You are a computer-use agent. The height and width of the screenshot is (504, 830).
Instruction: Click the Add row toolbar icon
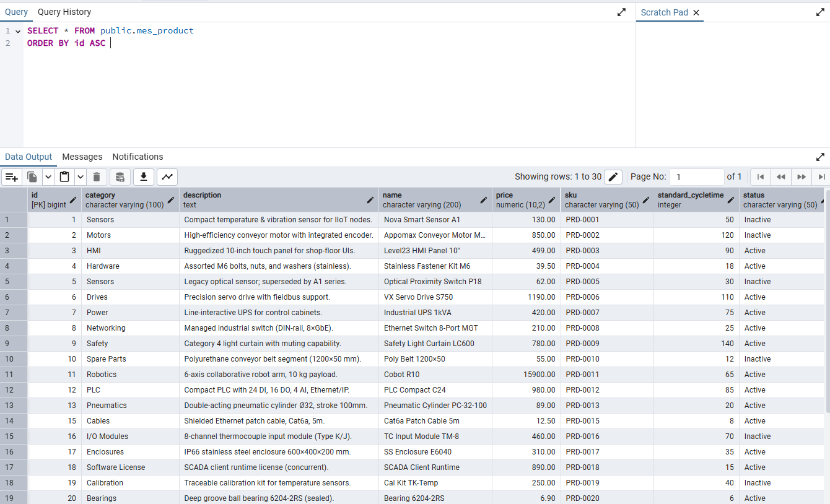12,177
